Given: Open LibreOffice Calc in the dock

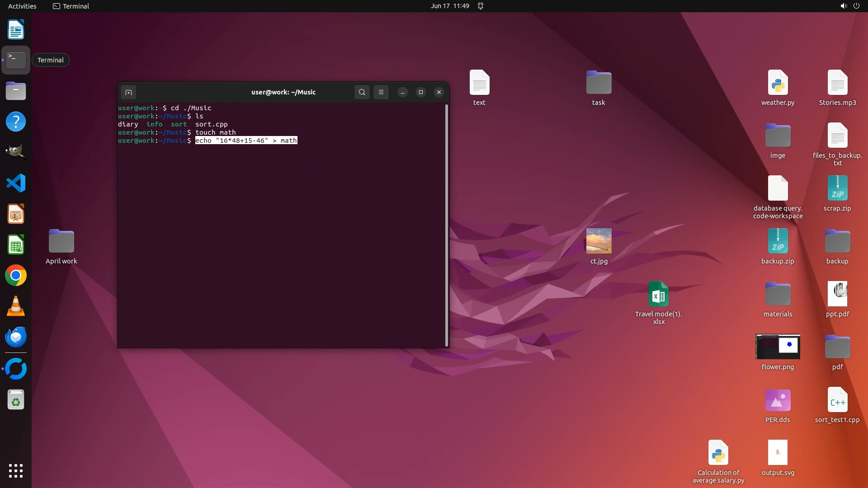Looking at the screenshot, I should coord(16,245).
